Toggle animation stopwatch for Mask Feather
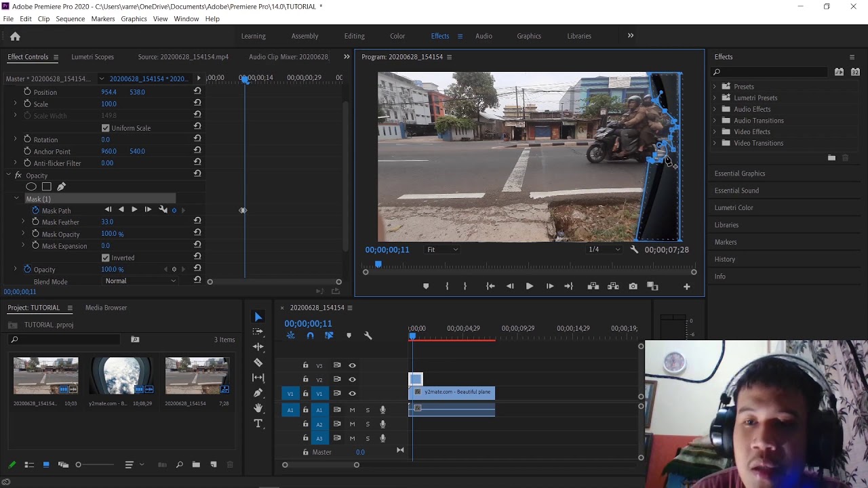This screenshot has width=868, height=488. click(35, 222)
